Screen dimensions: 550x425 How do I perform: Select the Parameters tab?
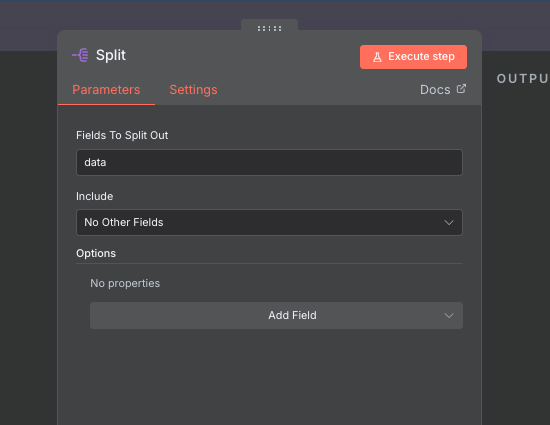pos(106,90)
